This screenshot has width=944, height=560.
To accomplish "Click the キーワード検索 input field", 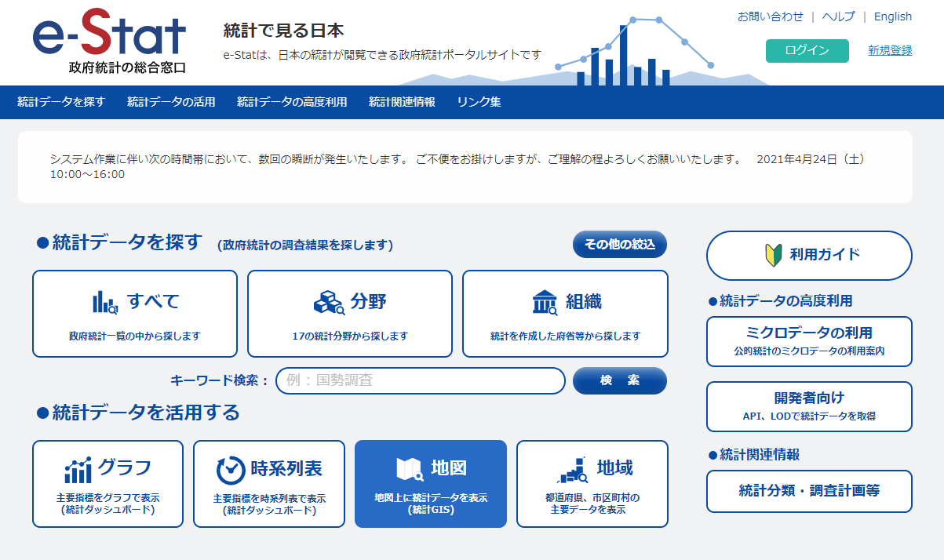I will click(x=420, y=381).
